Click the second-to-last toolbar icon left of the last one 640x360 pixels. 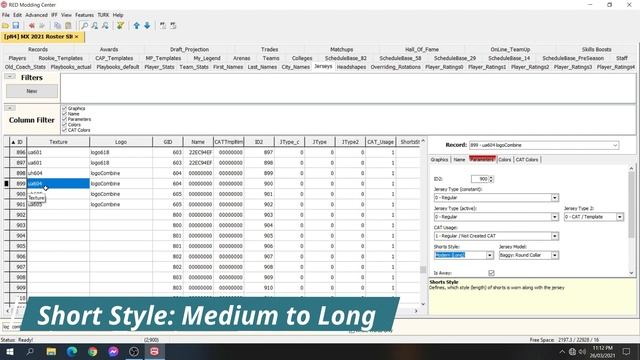162,26
